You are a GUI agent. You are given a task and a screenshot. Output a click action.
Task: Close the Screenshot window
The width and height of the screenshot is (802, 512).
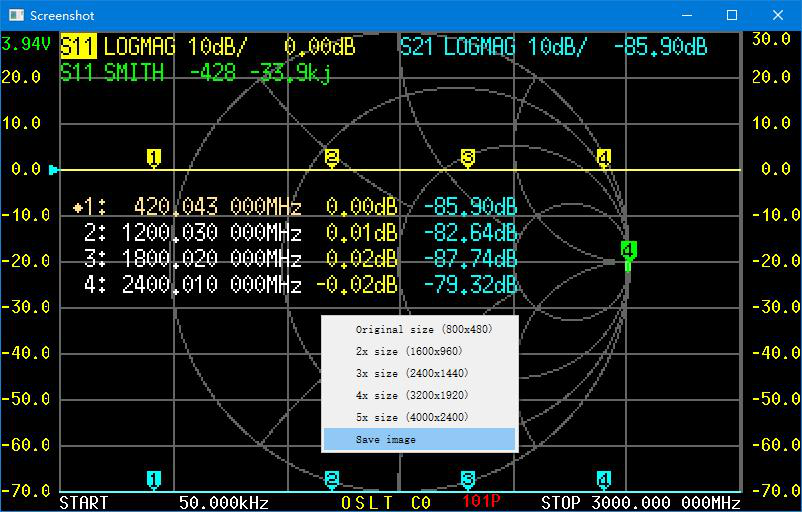click(x=778, y=15)
